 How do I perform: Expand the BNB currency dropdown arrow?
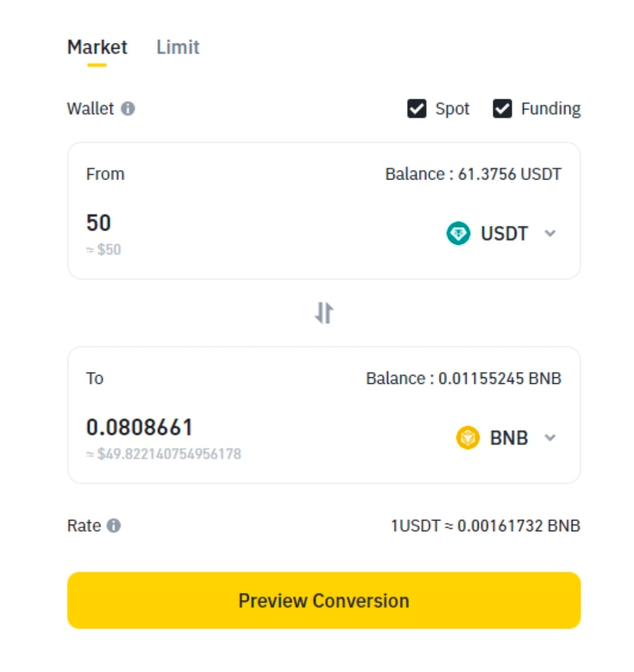click(x=550, y=438)
